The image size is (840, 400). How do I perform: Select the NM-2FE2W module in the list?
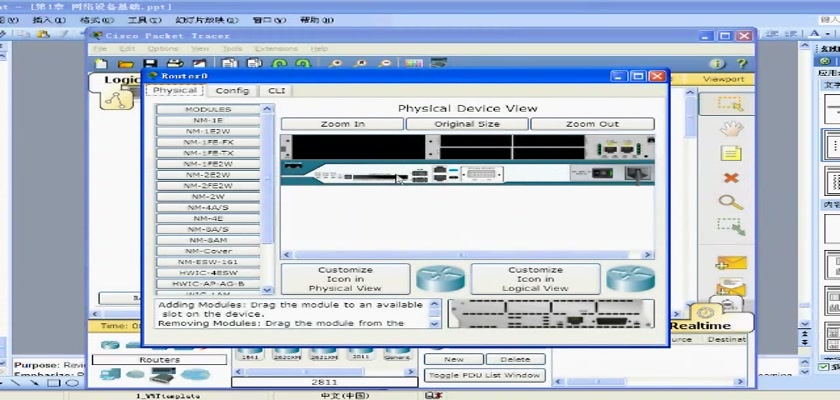(x=208, y=186)
